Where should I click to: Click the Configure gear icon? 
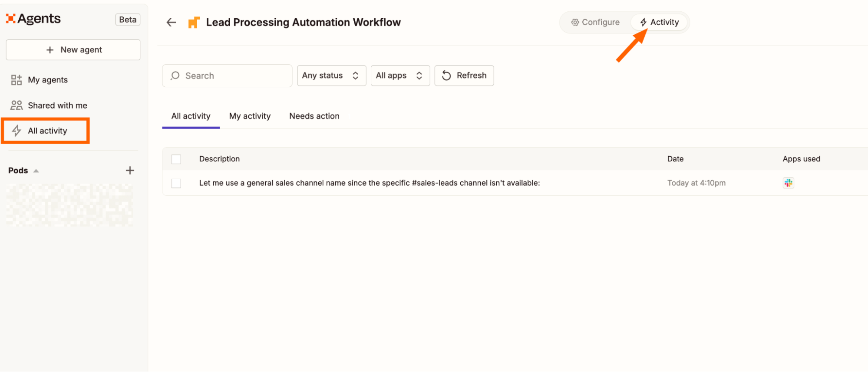coord(575,22)
